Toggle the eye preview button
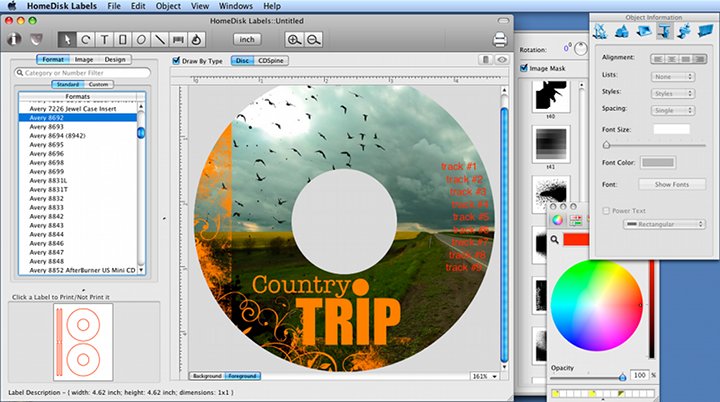 (x=501, y=61)
